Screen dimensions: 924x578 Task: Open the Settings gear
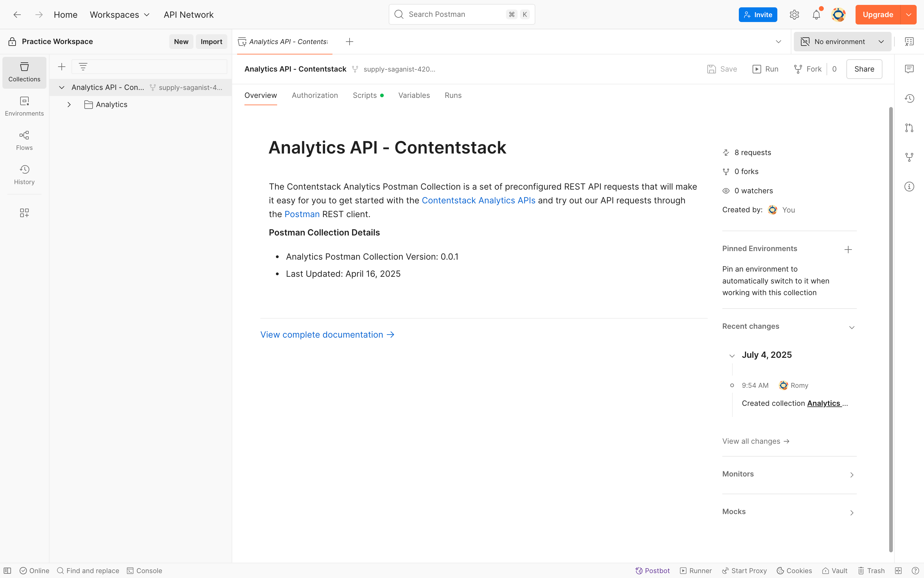pos(794,15)
